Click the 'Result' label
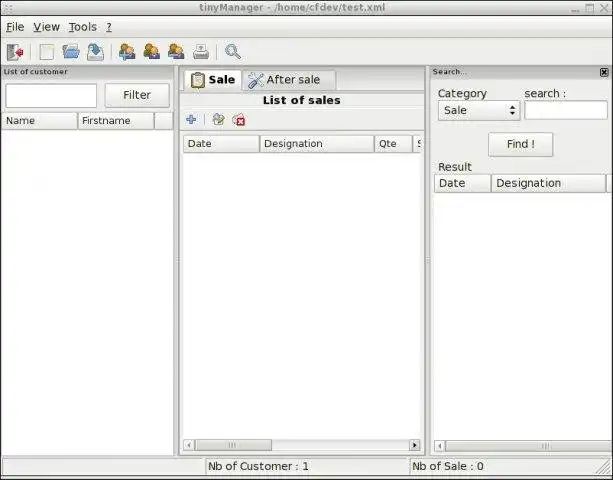 click(x=455, y=167)
